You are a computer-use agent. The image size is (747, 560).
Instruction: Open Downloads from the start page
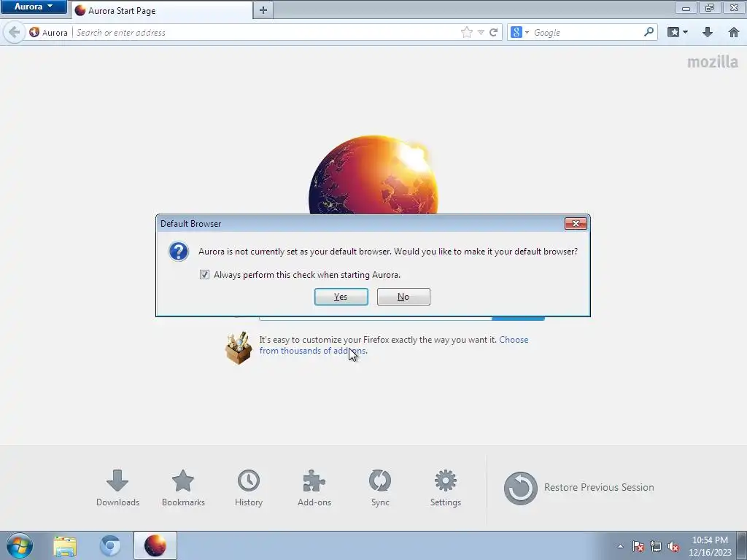pos(117,488)
